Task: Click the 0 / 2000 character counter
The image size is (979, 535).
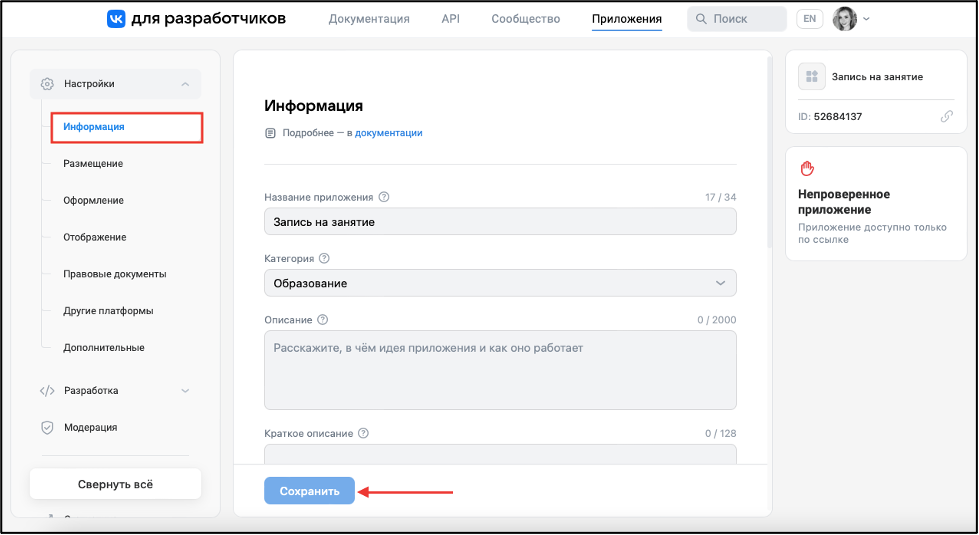Action: coord(717,320)
